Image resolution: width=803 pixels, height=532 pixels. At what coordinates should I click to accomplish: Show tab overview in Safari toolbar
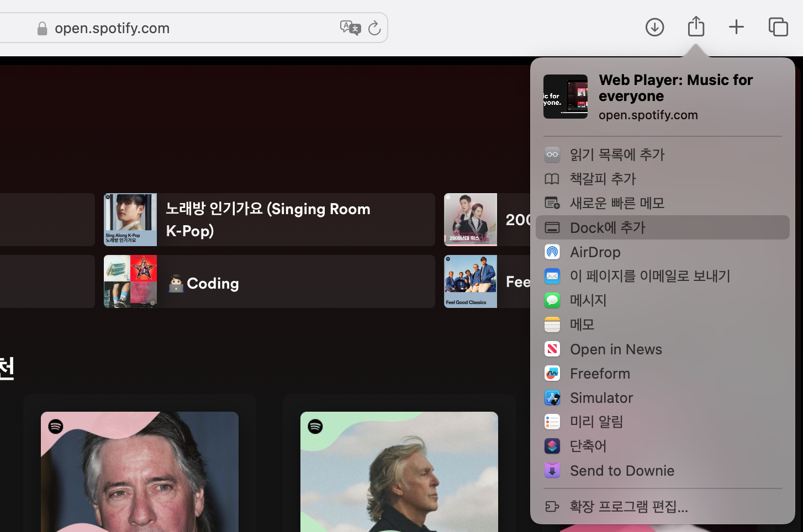[x=778, y=27]
